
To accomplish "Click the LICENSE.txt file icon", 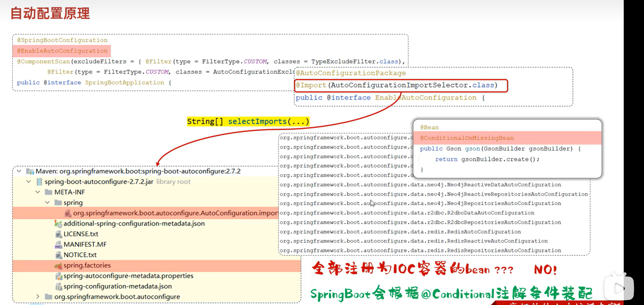I will point(58,234).
